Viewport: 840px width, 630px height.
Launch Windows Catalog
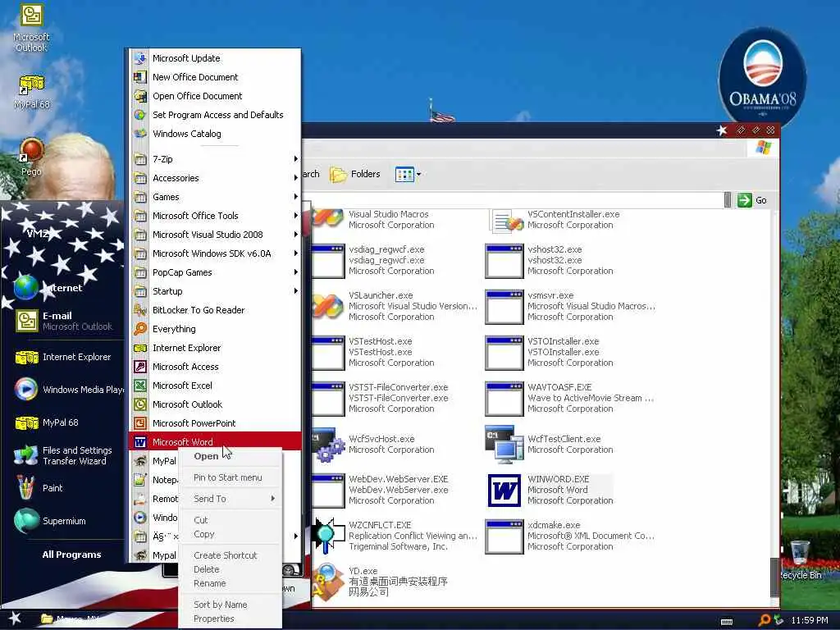click(x=214, y=134)
